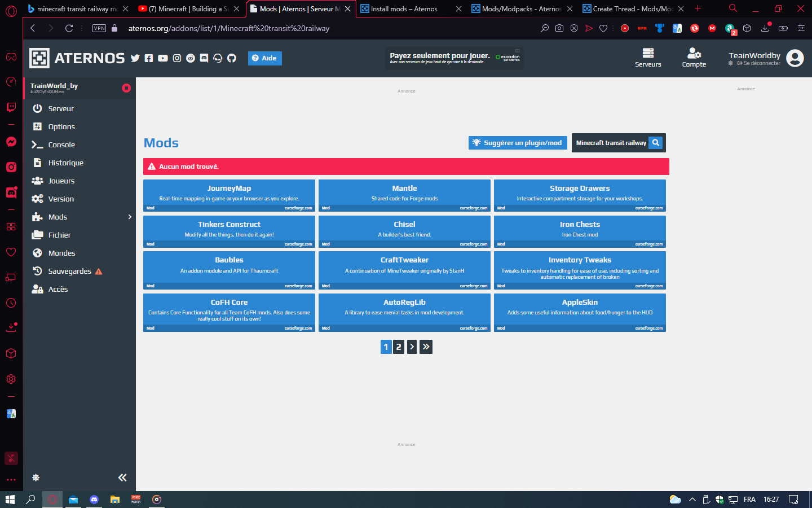Open History clock in Opera sidebar
812x508 pixels.
11,303
